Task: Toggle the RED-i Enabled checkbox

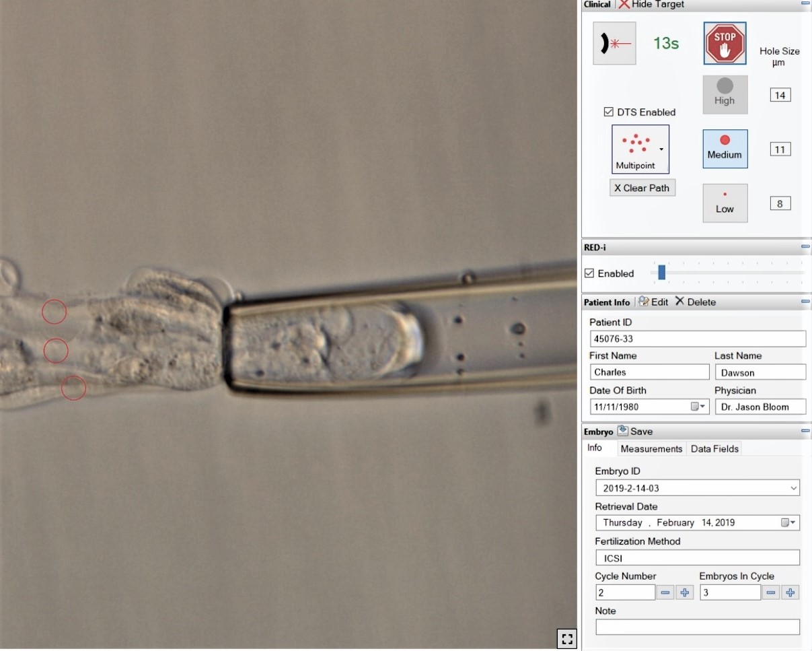Action: (x=589, y=273)
